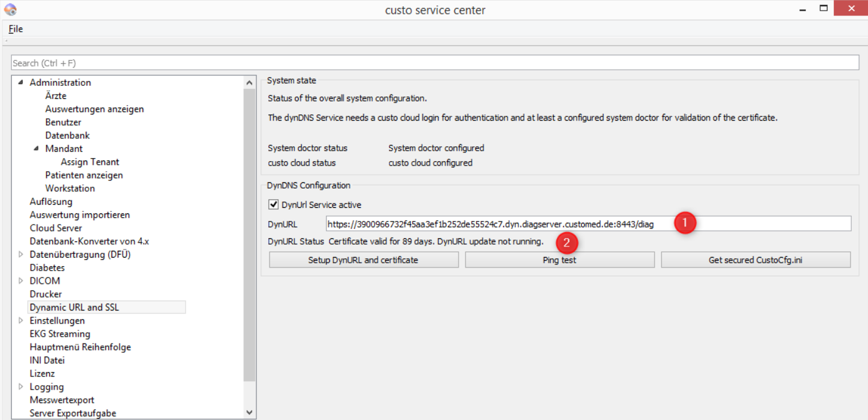Select Datenübertragung (DFÜ) tree item
868x420 pixels.
[x=80, y=254]
